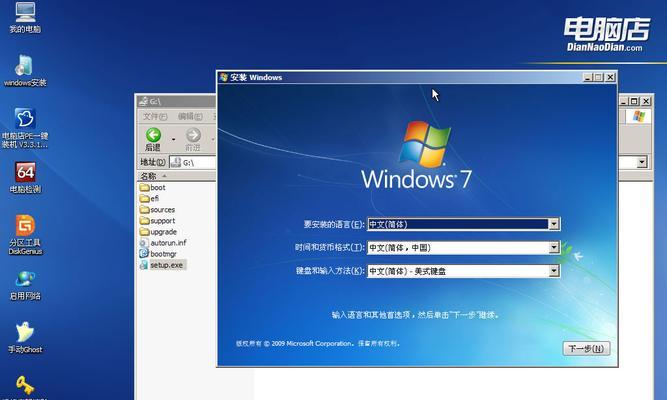Click the 地址(D) label in Explorer

[152, 162]
